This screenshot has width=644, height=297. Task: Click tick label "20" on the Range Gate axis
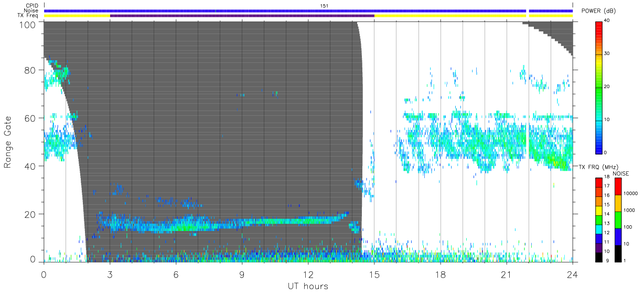tap(30, 214)
